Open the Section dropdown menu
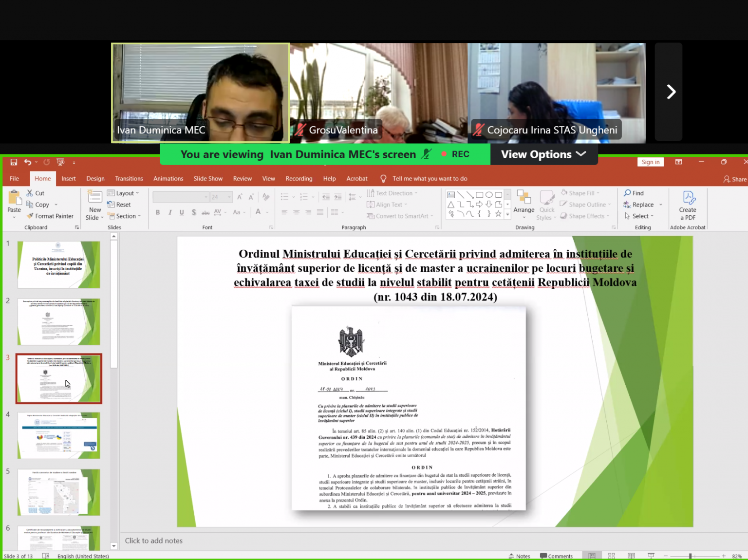Viewport: 748px width, 560px height. pyautogui.click(x=125, y=216)
